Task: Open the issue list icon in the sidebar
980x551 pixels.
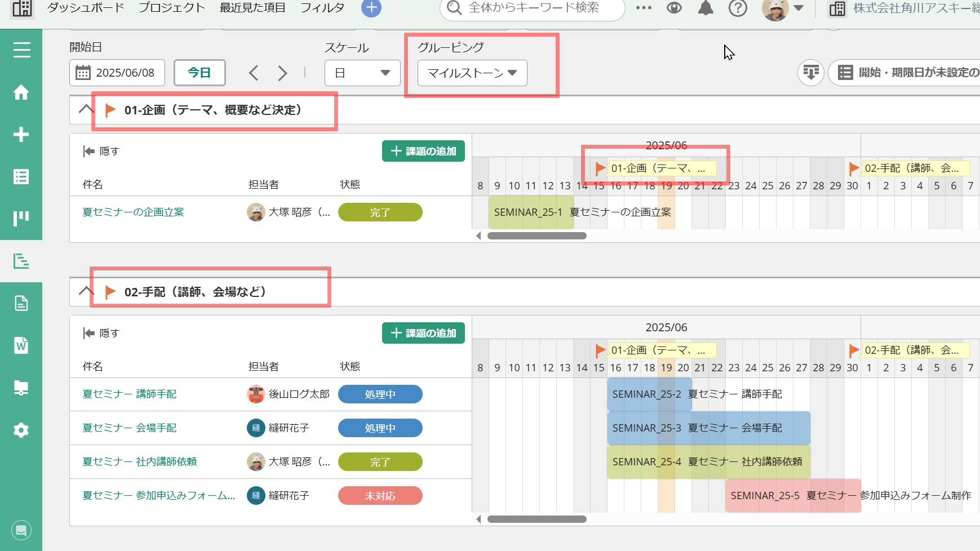Action: click(x=21, y=176)
